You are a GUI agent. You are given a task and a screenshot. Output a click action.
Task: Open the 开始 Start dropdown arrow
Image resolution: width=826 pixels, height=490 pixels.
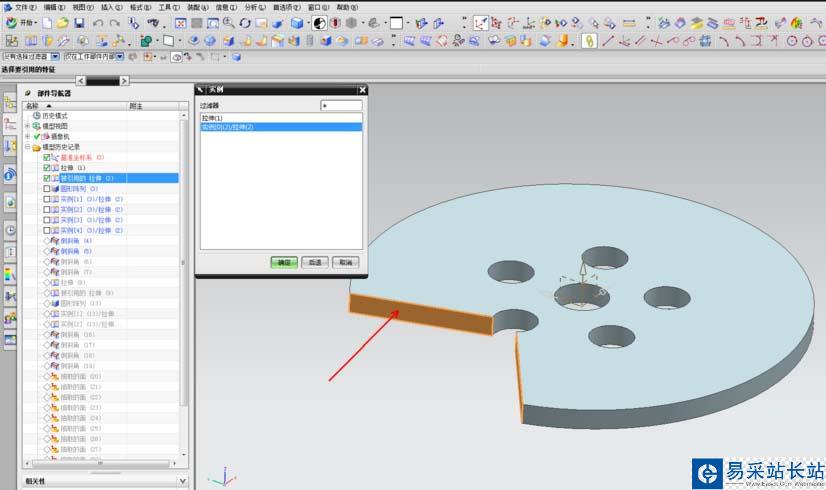(x=35, y=23)
